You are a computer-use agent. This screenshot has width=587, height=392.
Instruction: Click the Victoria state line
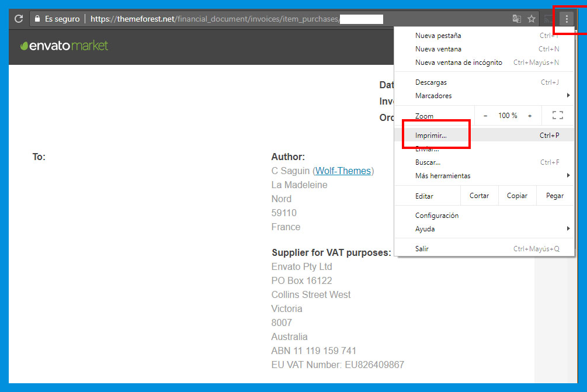coord(287,308)
